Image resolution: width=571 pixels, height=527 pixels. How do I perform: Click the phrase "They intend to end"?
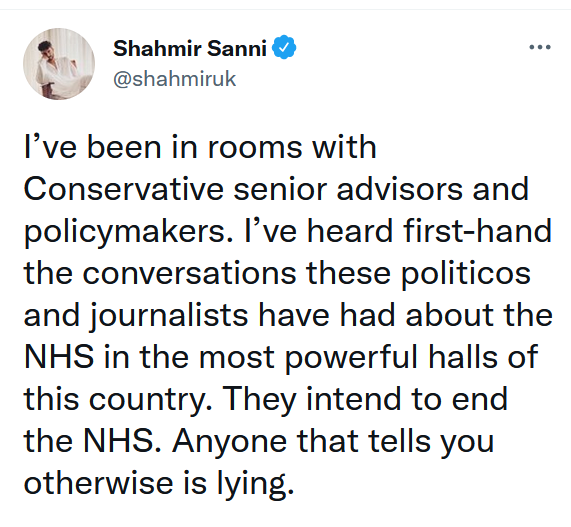click(x=365, y=400)
